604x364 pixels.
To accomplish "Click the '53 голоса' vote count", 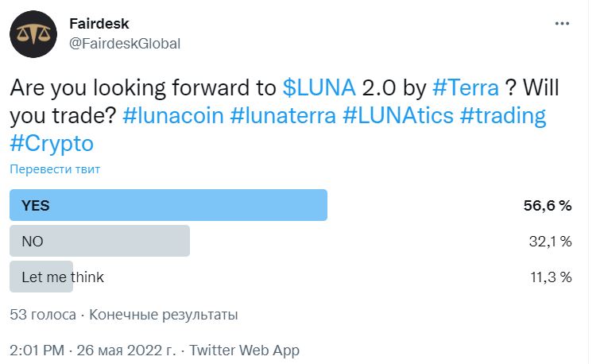I will 43,315.
